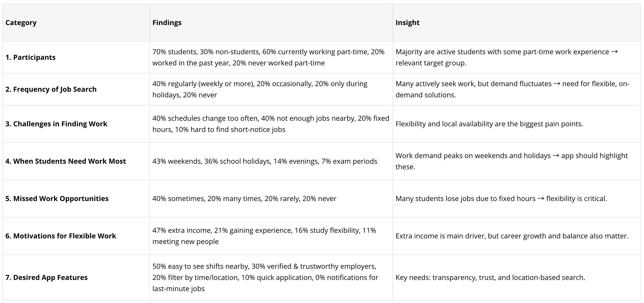Click the 'Key needs: transparency, trust' insight
Viewport: 644px width, 303px height.
[x=490, y=277]
